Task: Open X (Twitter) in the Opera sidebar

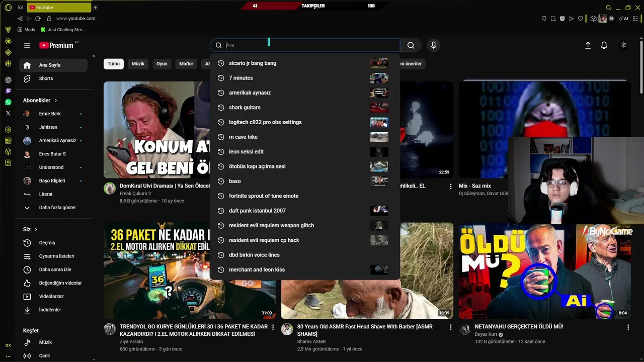Action: pos(8,113)
